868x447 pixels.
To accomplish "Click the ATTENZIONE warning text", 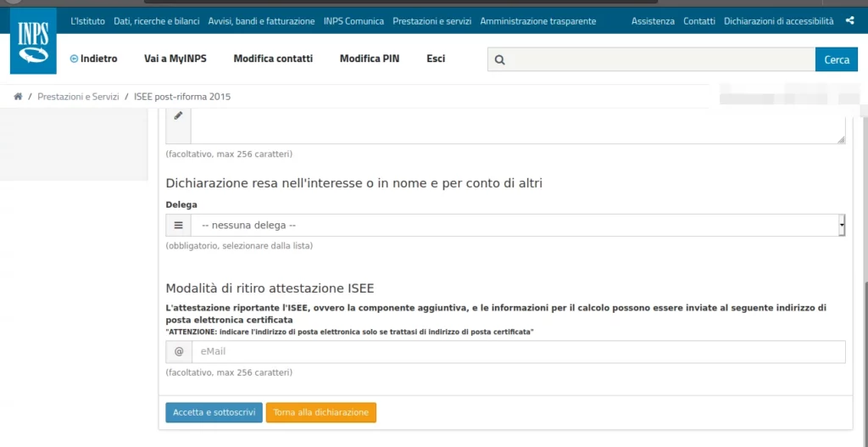I will click(349, 332).
